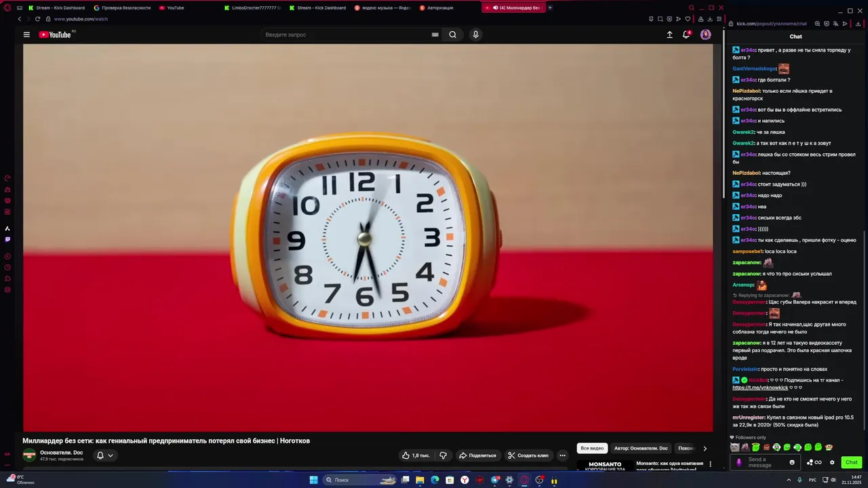Open the Monsanto recommended video thumbnail
Screen dimensions: 868x488
(605, 466)
